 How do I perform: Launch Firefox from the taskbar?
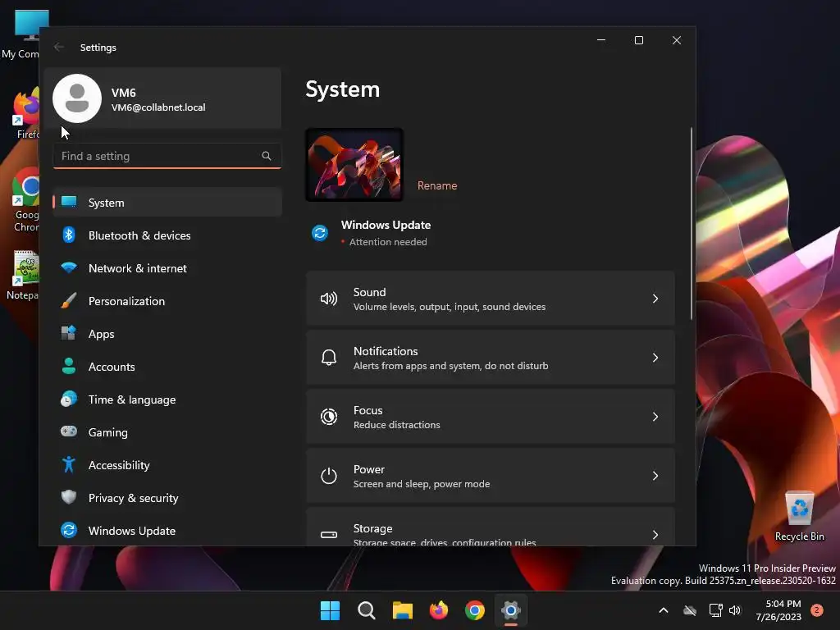coord(439,610)
